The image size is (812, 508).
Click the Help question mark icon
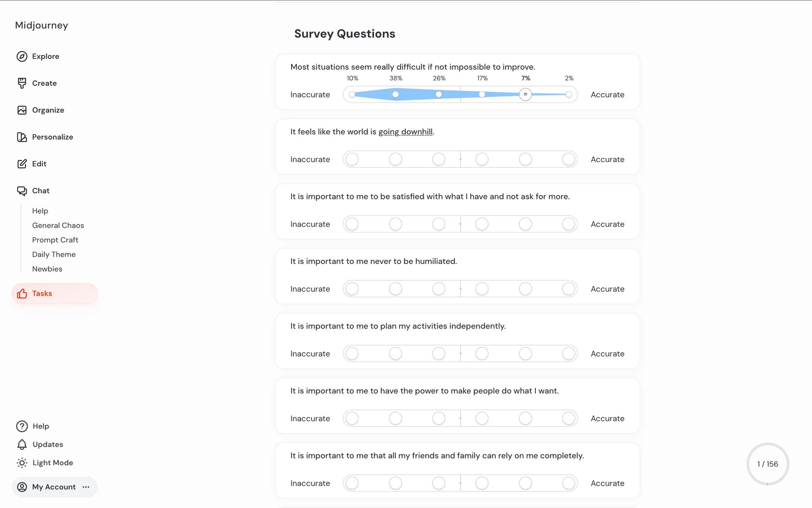click(x=22, y=426)
